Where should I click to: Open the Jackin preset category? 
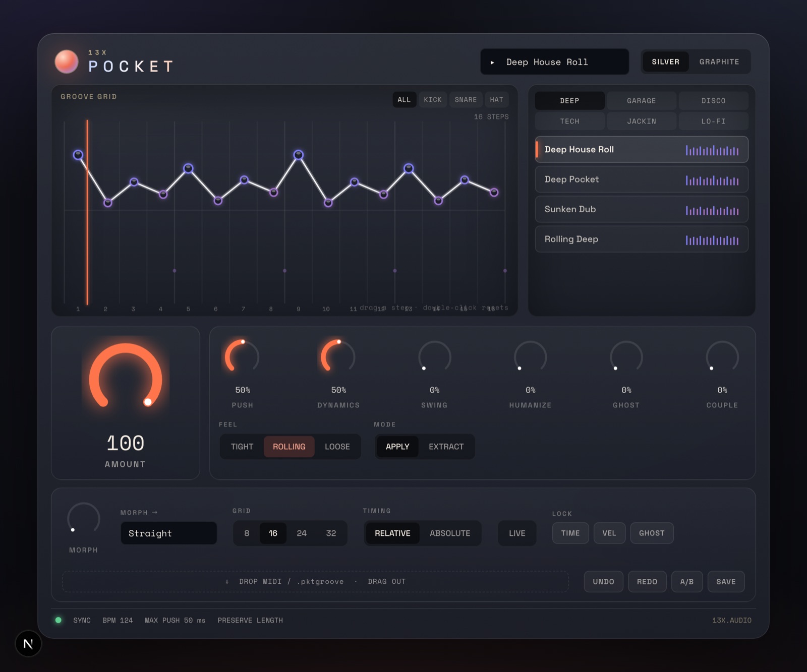(x=642, y=121)
